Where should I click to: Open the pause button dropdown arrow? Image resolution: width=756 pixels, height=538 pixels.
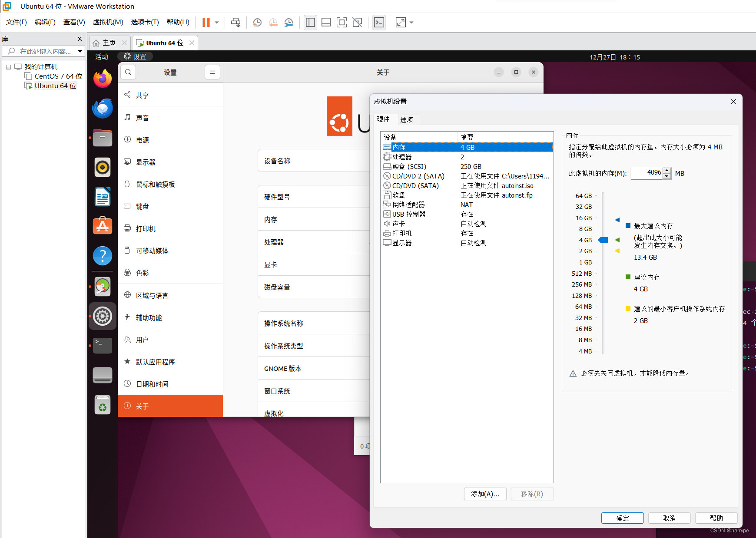[x=217, y=22]
